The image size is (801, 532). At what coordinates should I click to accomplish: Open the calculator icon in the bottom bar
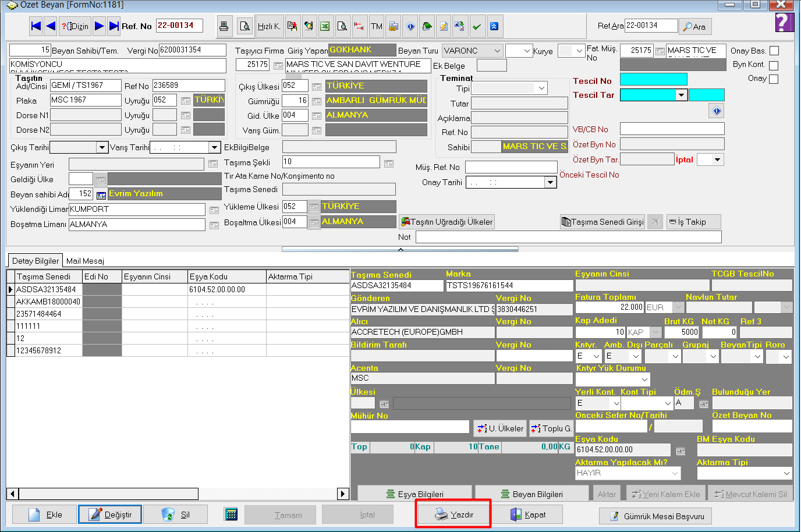pos(231,515)
